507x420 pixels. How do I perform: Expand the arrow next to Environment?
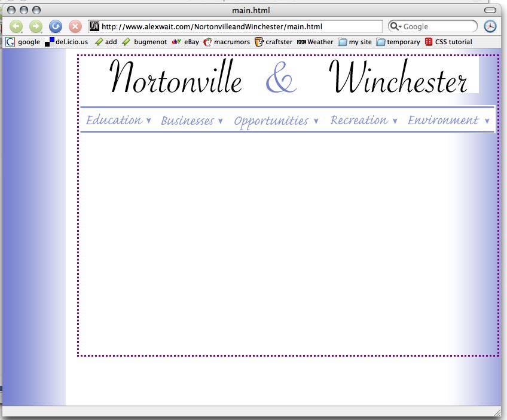tap(487, 121)
